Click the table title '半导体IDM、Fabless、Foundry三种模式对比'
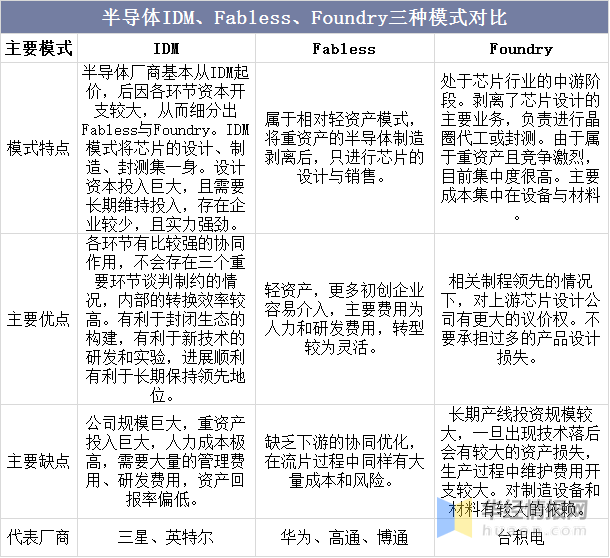 [x=305, y=18]
